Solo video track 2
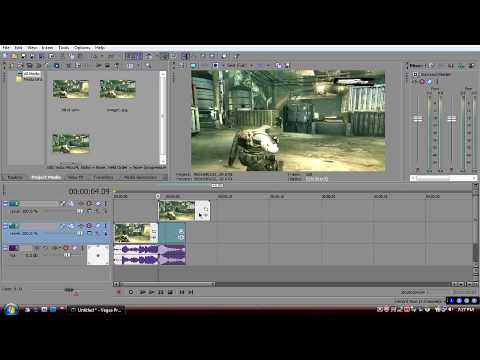 click(x=106, y=226)
